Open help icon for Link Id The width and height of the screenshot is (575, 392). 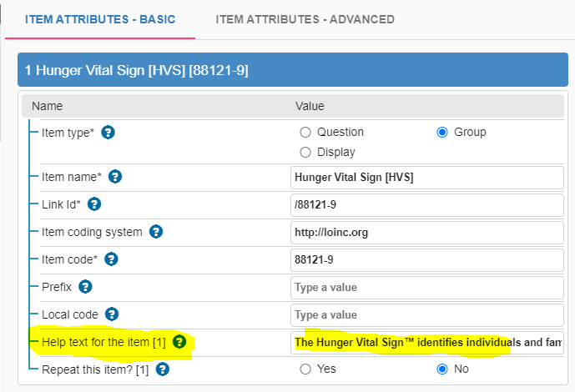(x=94, y=204)
